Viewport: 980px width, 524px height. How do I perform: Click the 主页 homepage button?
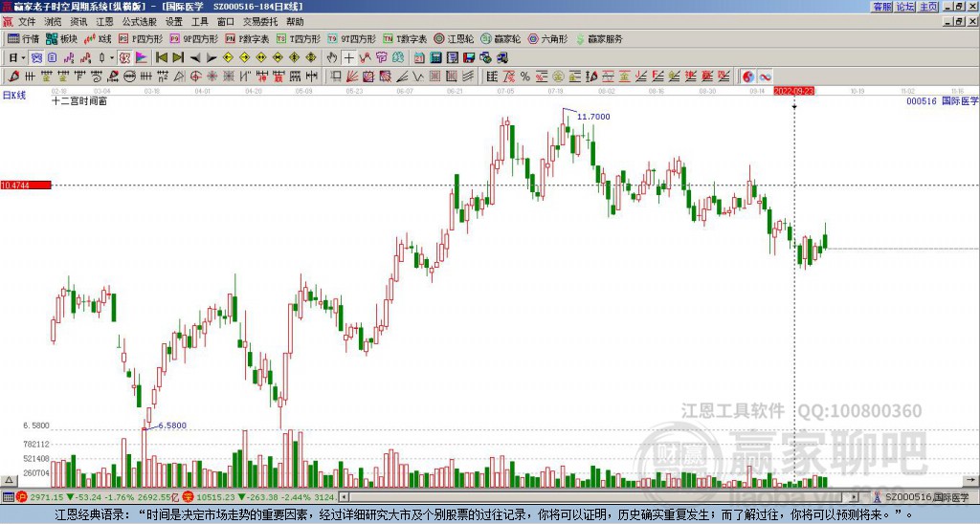pos(928,7)
